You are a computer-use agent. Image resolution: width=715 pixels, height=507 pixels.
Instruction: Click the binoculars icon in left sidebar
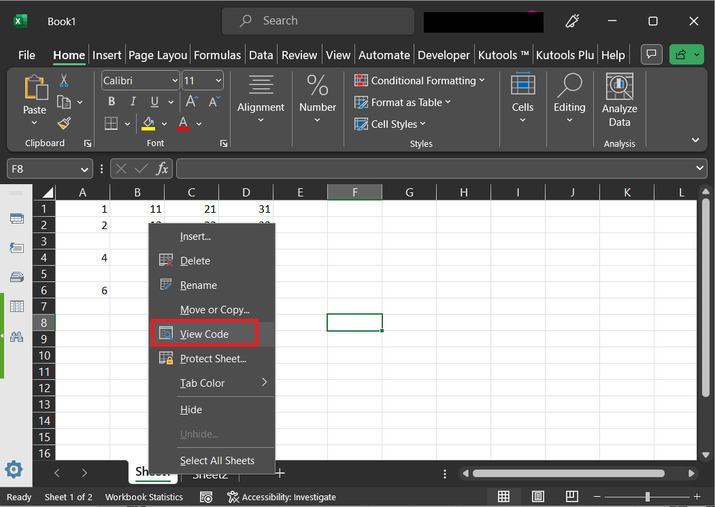[16, 337]
